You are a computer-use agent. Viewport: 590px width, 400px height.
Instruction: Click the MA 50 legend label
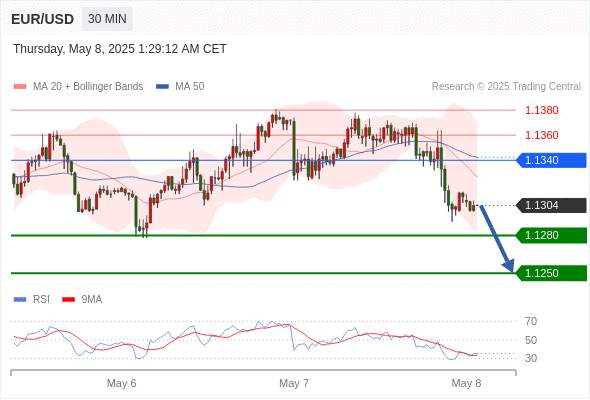(190, 86)
